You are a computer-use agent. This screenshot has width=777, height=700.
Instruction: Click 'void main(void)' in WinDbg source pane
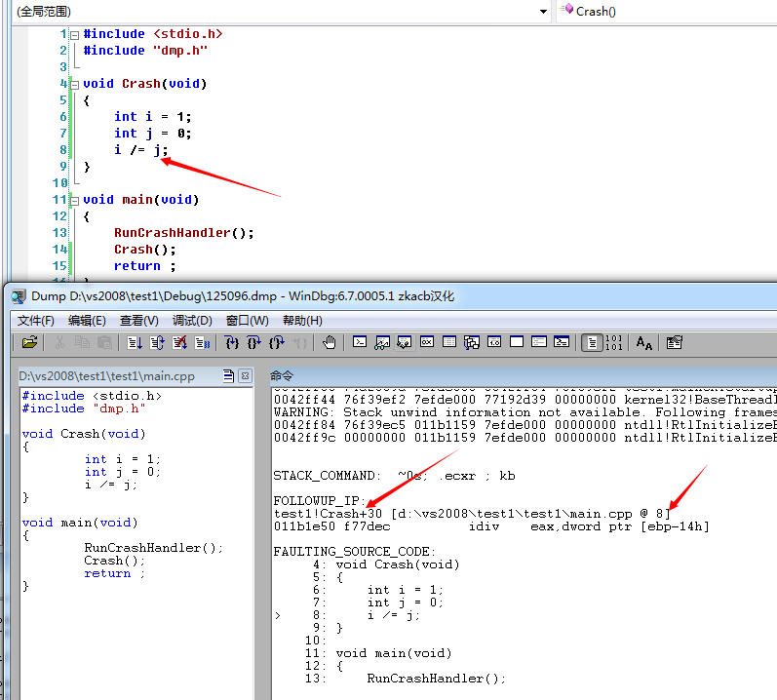pyautogui.click(x=80, y=523)
